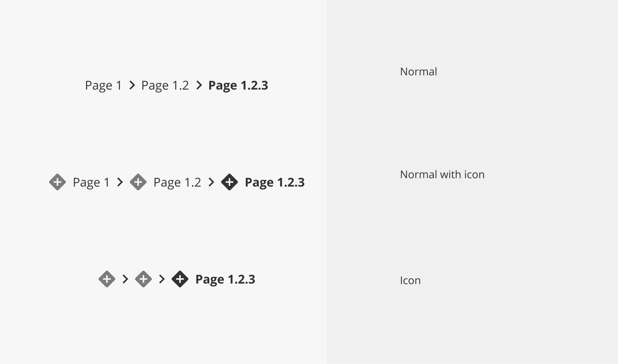
Task: Click first gray diamond icon in icon-only breadcrumb
Action: pyautogui.click(x=107, y=279)
